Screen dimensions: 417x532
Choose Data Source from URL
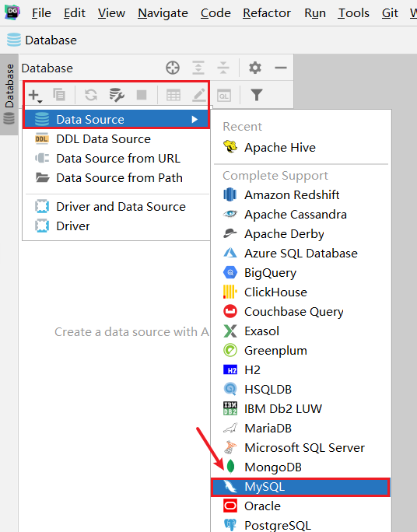pos(117,159)
